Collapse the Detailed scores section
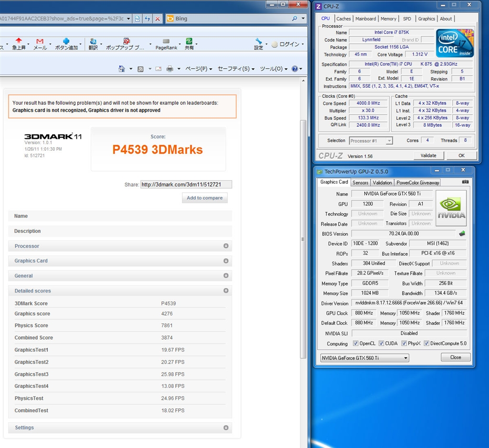The height and width of the screenshot is (448, 489). click(x=226, y=291)
